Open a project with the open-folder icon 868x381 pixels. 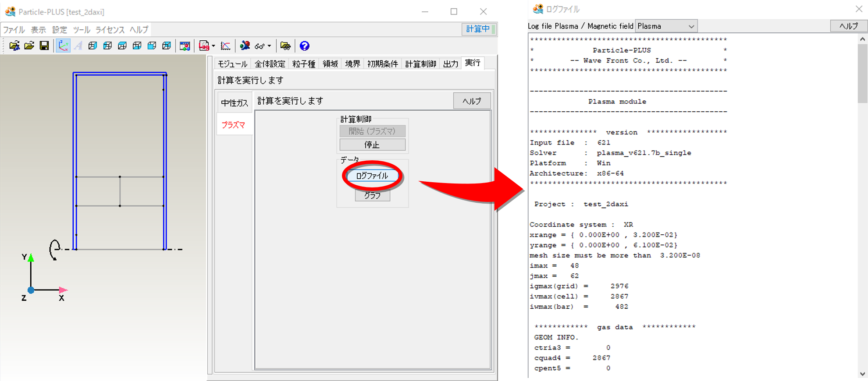pyautogui.click(x=29, y=46)
